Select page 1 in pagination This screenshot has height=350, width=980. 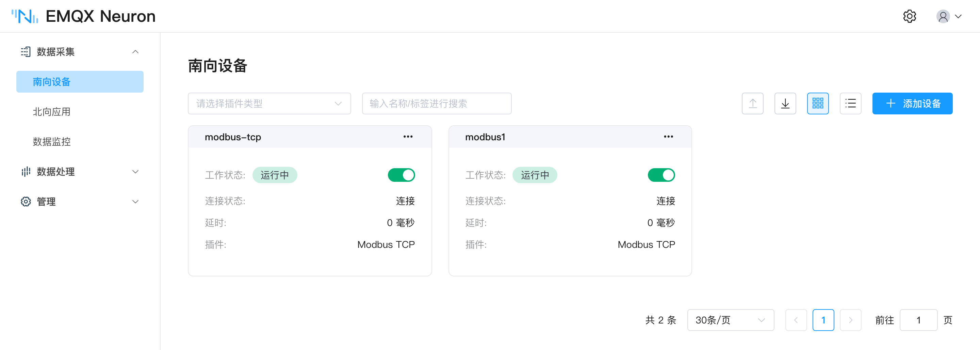tap(823, 320)
